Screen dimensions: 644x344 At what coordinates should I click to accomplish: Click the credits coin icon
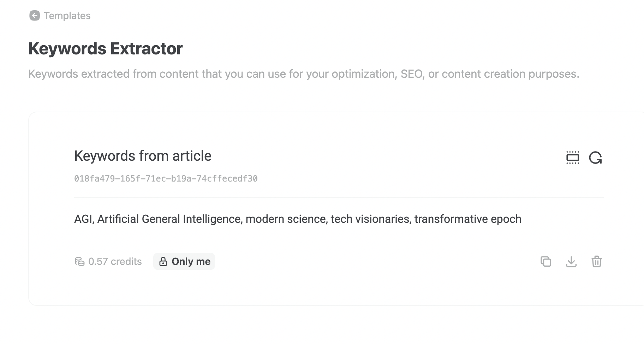(80, 261)
